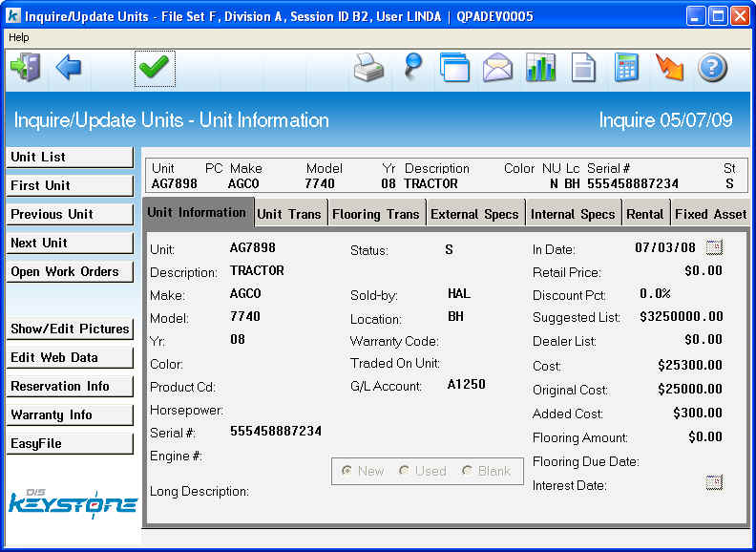
Task: Select the Used radio button
Action: (405, 471)
